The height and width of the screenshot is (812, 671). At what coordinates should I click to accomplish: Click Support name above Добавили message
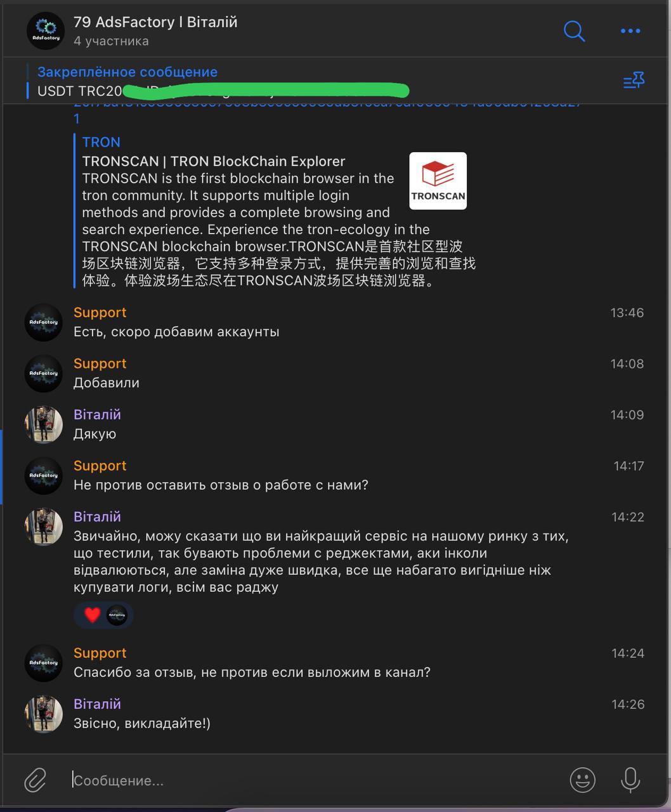[x=100, y=363]
